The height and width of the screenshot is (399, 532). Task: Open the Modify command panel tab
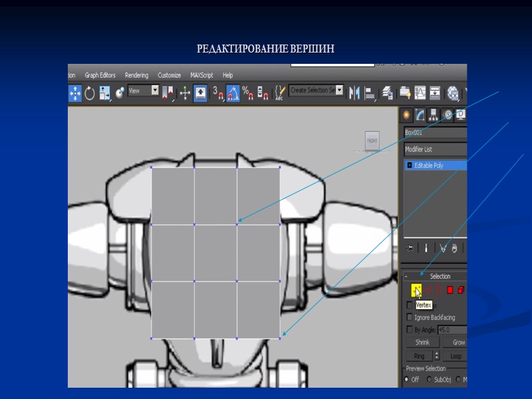tap(420, 114)
